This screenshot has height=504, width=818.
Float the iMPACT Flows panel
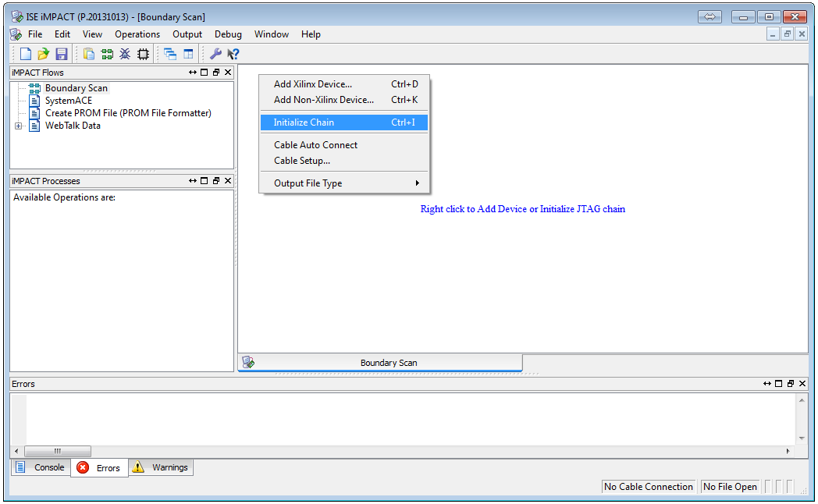216,73
